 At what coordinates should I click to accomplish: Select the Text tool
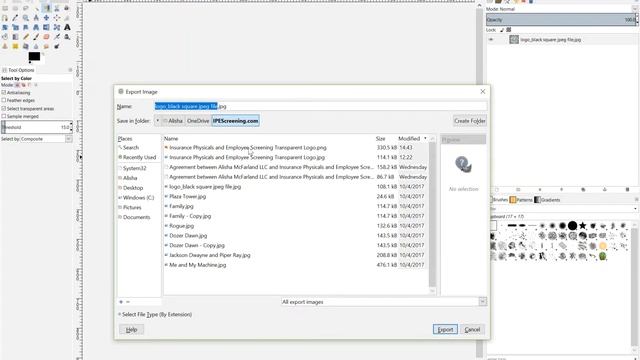(67, 27)
